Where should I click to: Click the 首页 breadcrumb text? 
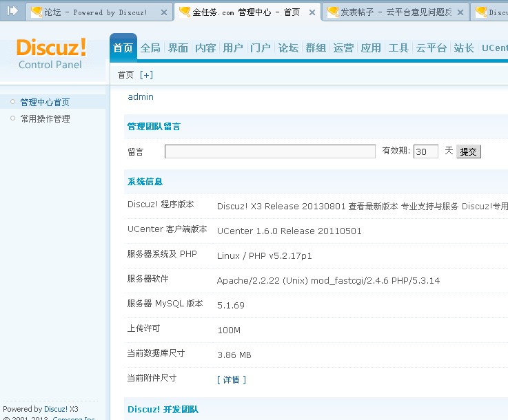point(125,75)
